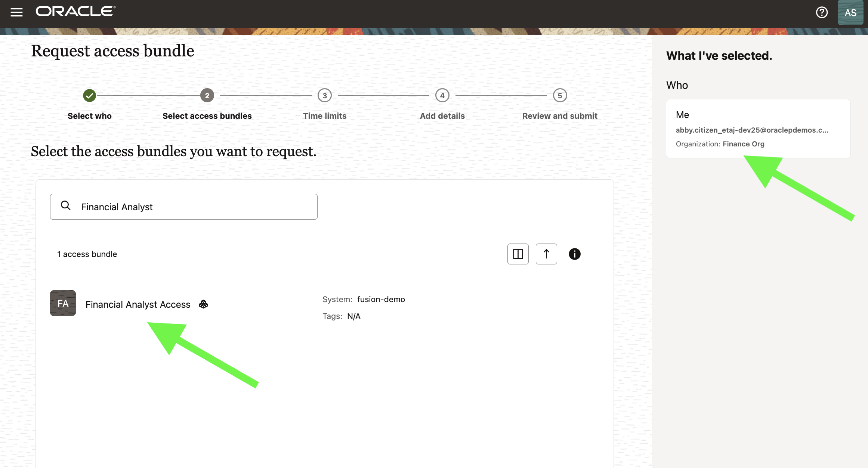Viewport: 868px width, 468px height.
Task: Click the fusion-demo system value
Action: coord(381,300)
